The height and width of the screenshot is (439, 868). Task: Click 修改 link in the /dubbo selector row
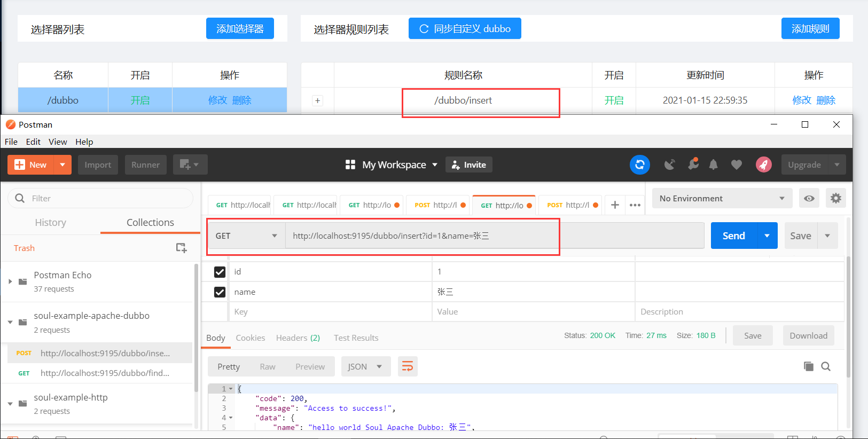(217, 100)
